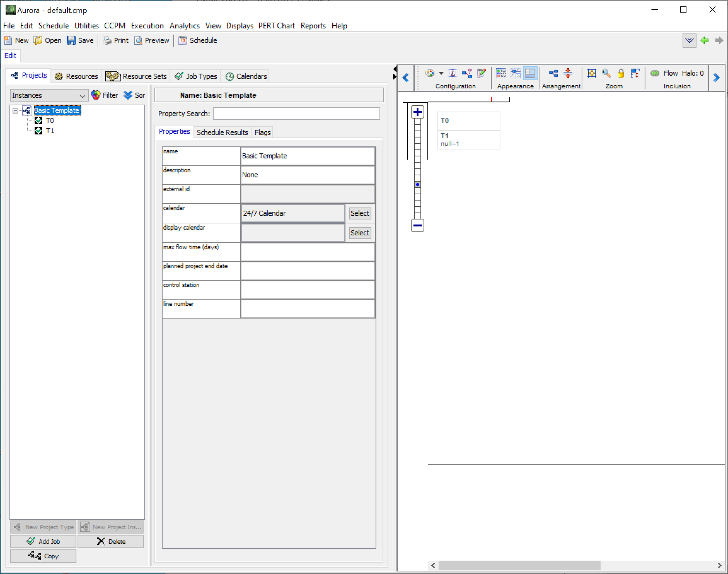The image size is (728, 574).
Task: Click the fit-to-window zoom icon
Action: [x=591, y=73]
